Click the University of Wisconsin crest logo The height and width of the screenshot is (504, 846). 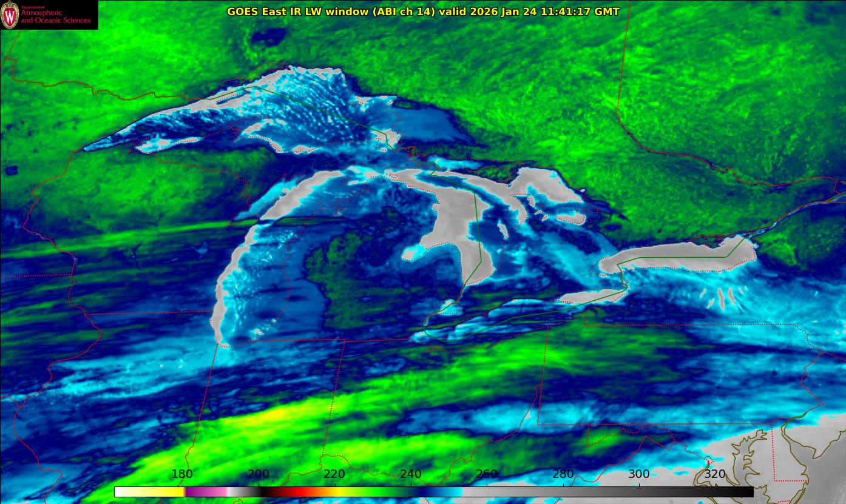10,15
